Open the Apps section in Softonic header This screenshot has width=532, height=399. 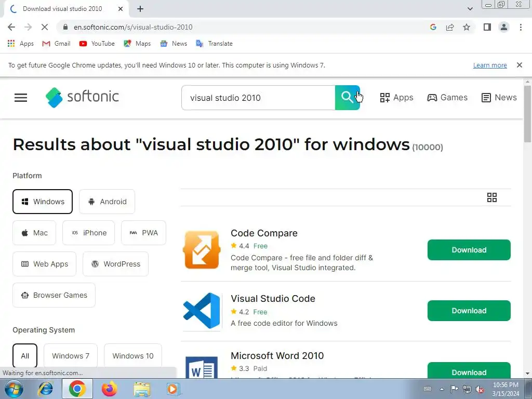click(396, 98)
